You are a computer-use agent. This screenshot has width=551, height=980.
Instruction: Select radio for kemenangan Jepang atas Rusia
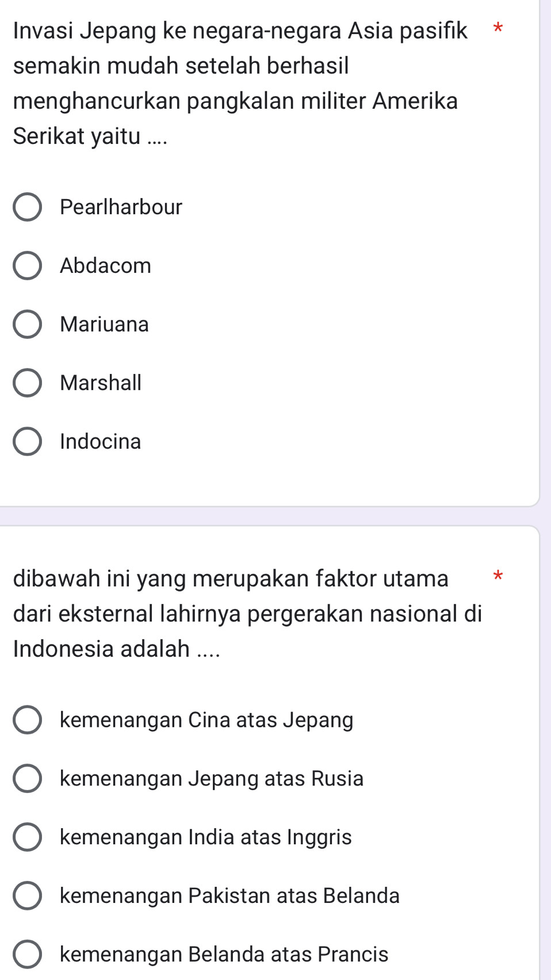tap(27, 779)
